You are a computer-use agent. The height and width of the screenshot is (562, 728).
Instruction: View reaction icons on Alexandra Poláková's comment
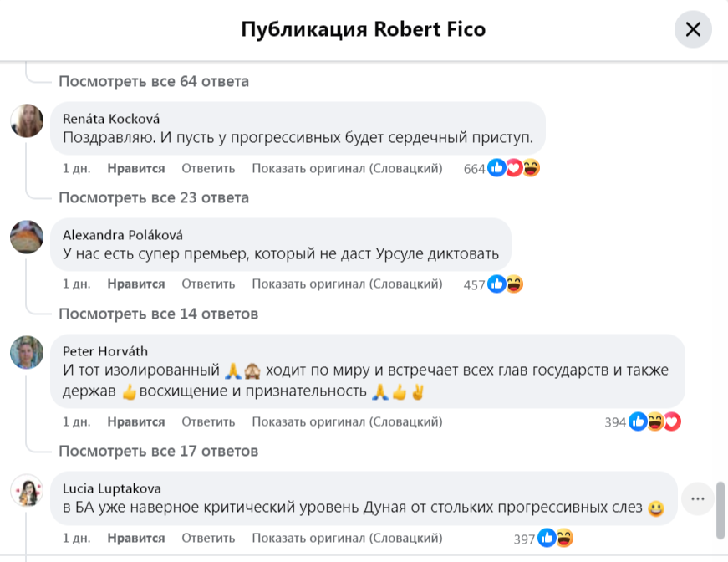pyautogui.click(x=505, y=284)
